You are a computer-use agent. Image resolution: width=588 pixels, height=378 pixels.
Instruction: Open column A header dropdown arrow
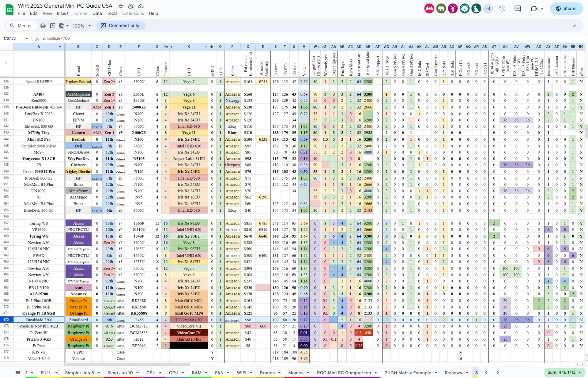click(x=60, y=47)
